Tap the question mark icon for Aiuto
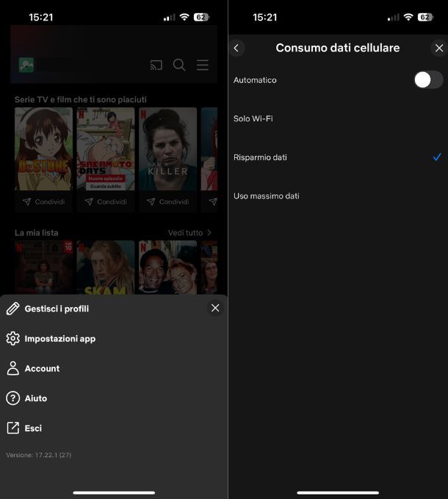Screen dimensions: 448x499 pyautogui.click(x=13, y=398)
